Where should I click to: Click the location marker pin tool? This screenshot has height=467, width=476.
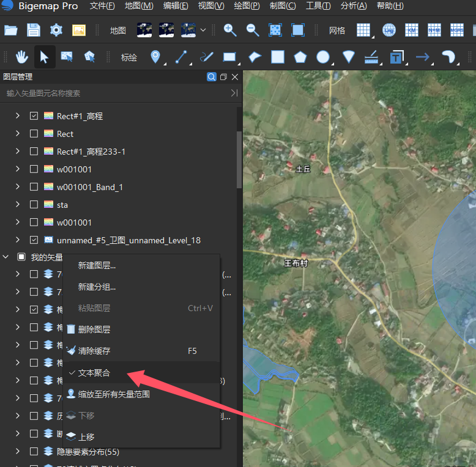click(x=155, y=57)
